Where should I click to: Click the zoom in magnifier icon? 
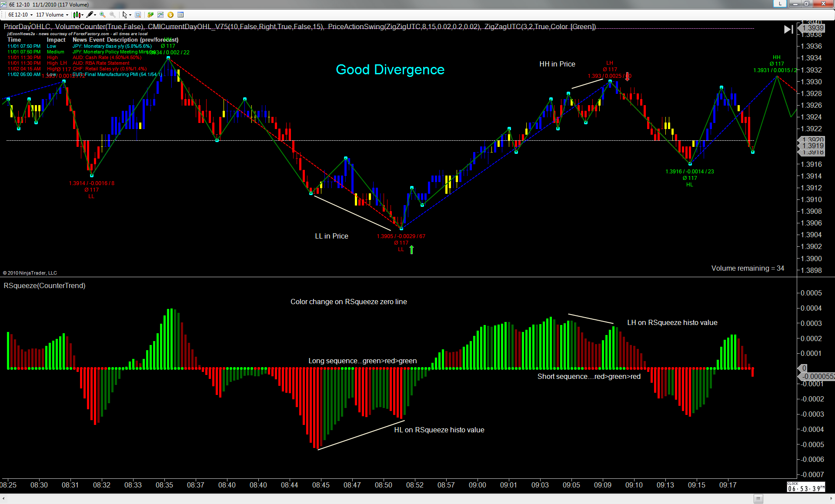(103, 15)
